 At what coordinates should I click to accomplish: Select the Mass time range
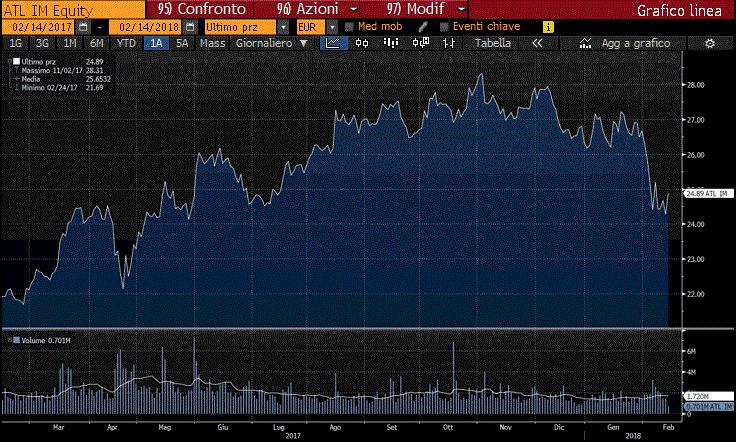[213, 43]
